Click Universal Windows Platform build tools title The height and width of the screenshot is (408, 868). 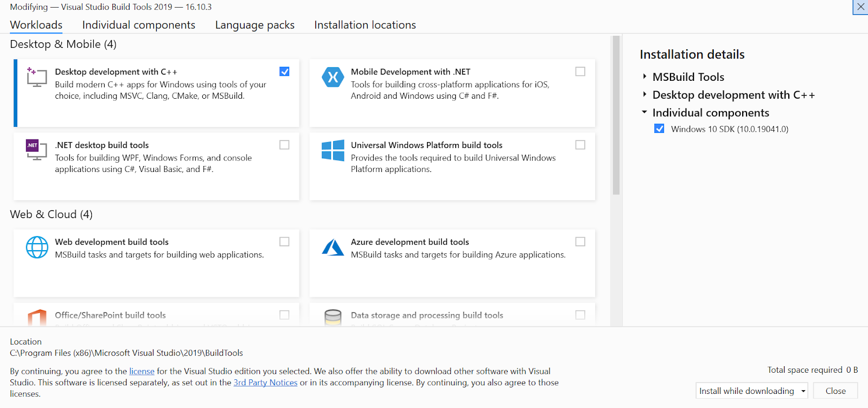pyautogui.click(x=426, y=145)
